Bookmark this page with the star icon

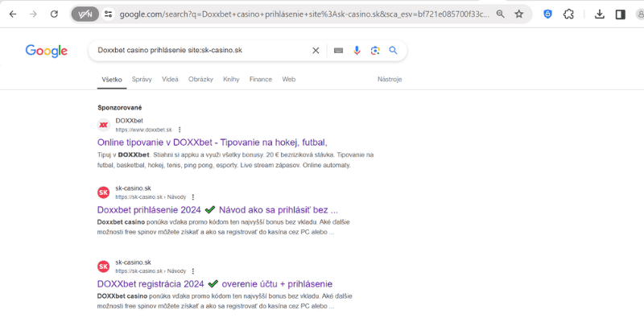(519, 14)
